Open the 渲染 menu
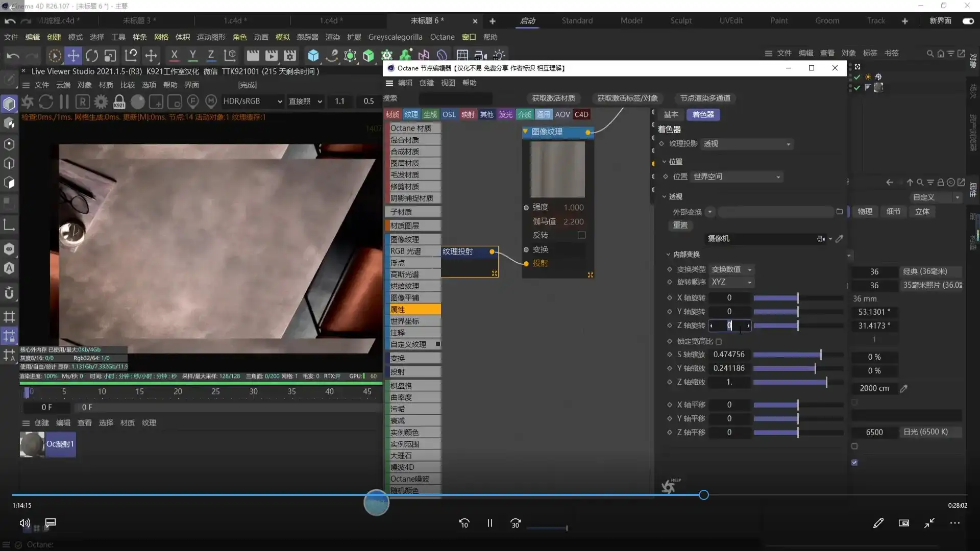 coord(332,37)
